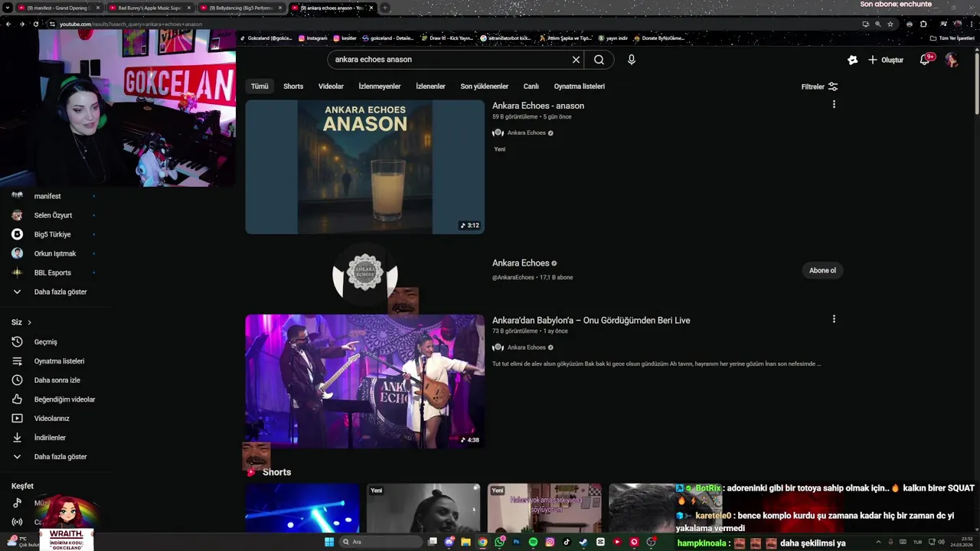Close the active ankara echoes anason browser tab
The image size is (980, 551).
point(371,8)
